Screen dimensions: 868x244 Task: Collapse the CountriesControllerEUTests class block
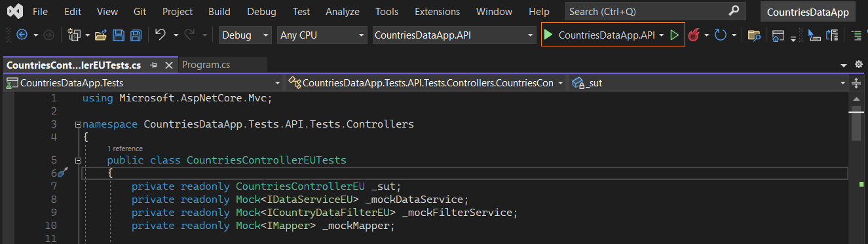point(78,160)
